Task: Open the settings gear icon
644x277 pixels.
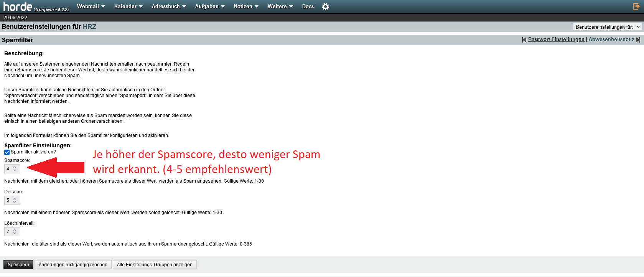Action: 325,7
